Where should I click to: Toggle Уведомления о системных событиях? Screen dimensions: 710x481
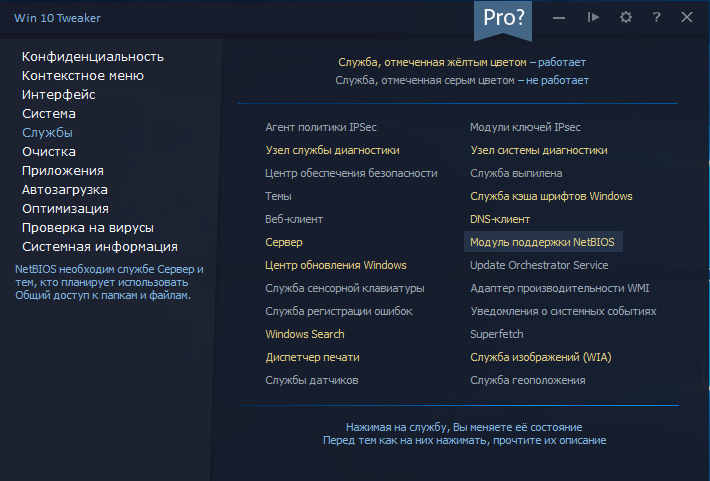[x=563, y=312]
